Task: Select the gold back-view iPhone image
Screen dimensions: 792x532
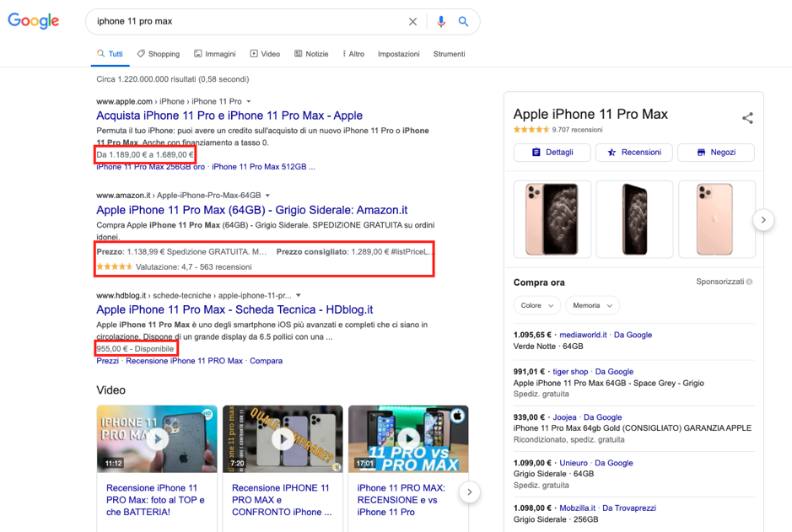Action: pos(716,219)
